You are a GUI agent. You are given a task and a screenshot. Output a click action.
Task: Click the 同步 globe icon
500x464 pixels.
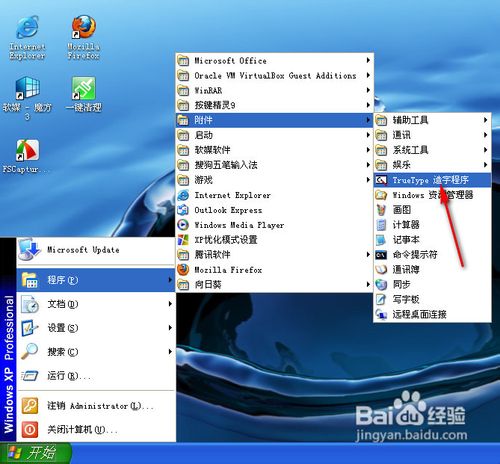point(381,284)
